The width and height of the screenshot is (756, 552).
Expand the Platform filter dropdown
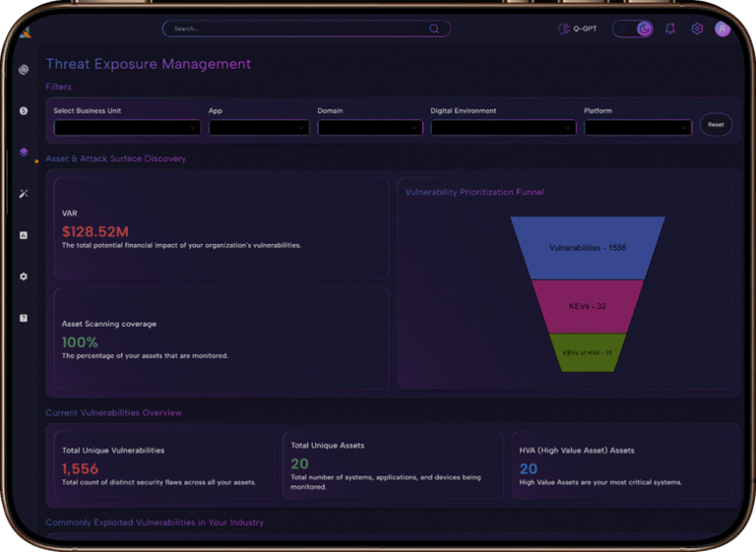[638, 127]
